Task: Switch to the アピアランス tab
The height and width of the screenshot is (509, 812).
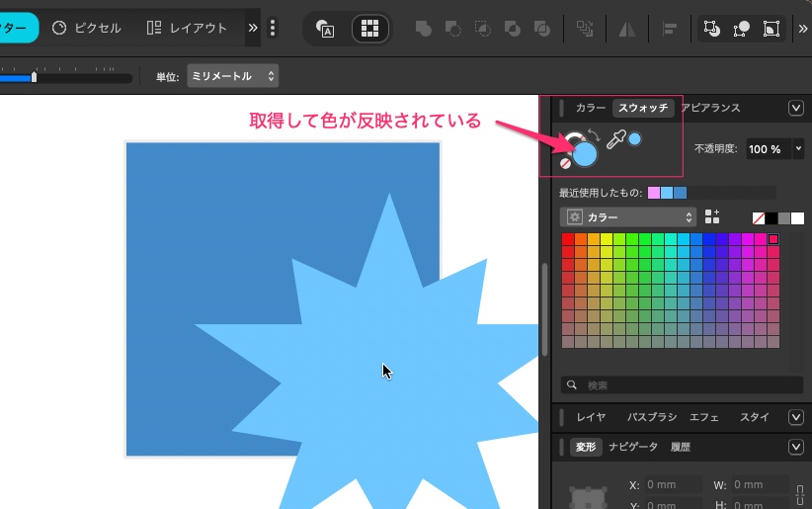Action: point(710,108)
